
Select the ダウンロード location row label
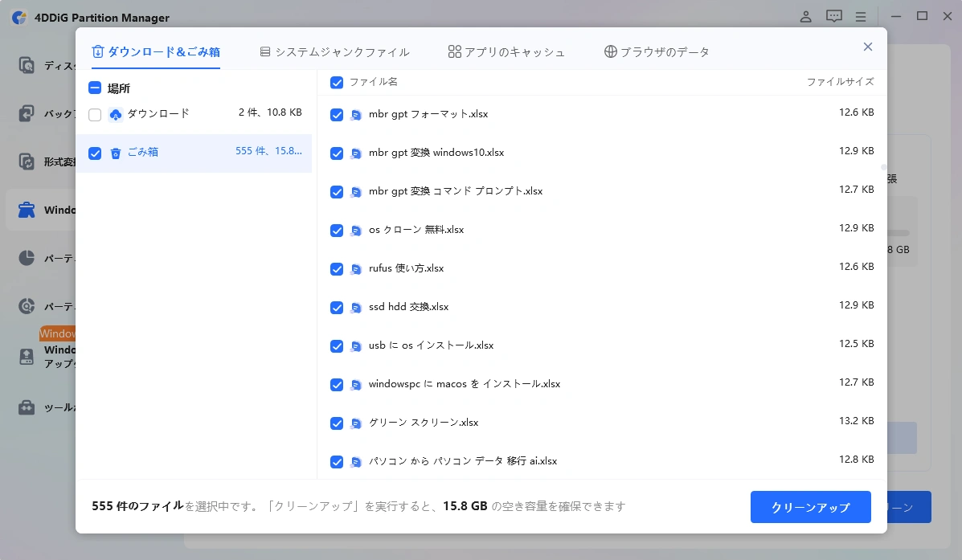(158, 113)
